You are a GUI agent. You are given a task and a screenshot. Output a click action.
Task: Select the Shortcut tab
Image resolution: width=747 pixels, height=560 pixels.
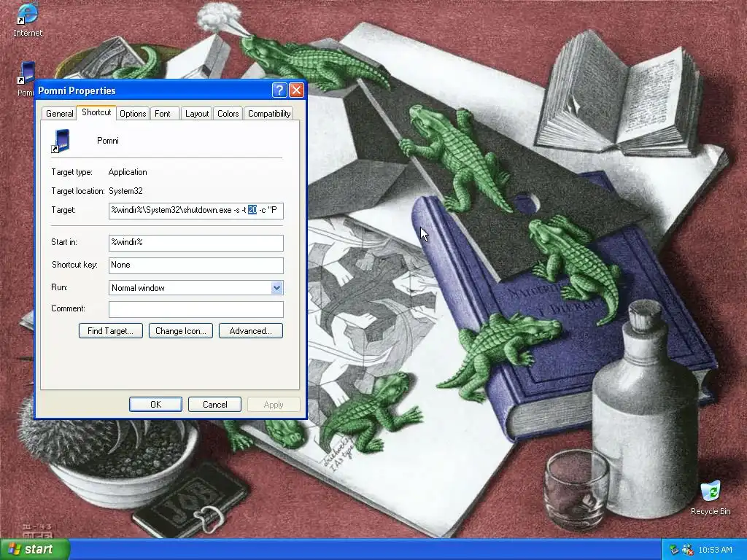[x=96, y=112]
